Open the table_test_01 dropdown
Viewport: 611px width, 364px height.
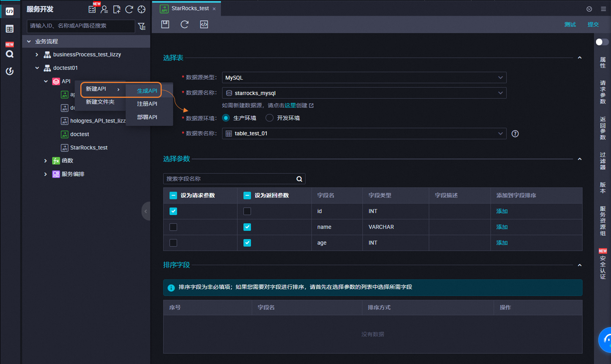501,133
